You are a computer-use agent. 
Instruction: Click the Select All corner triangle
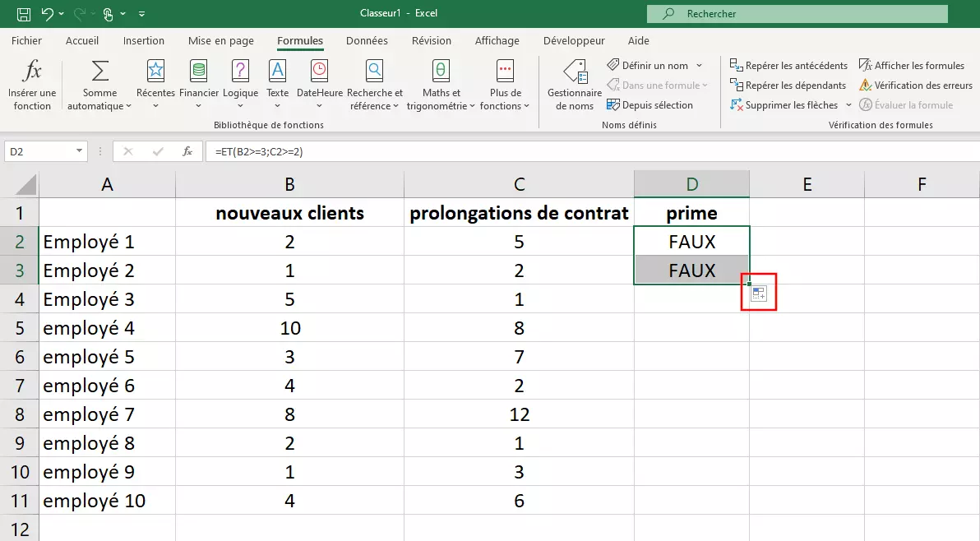pyautogui.click(x=25, y=184)
